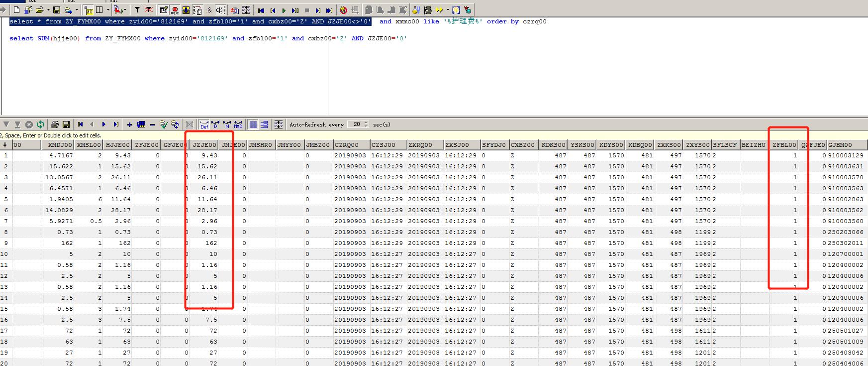
Task: Refresh the result grid with green arrows icon
Action: coord(40,124)
